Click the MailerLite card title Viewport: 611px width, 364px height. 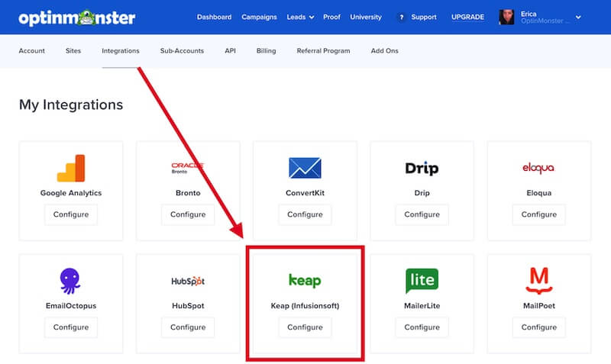(x=422, y=306)
